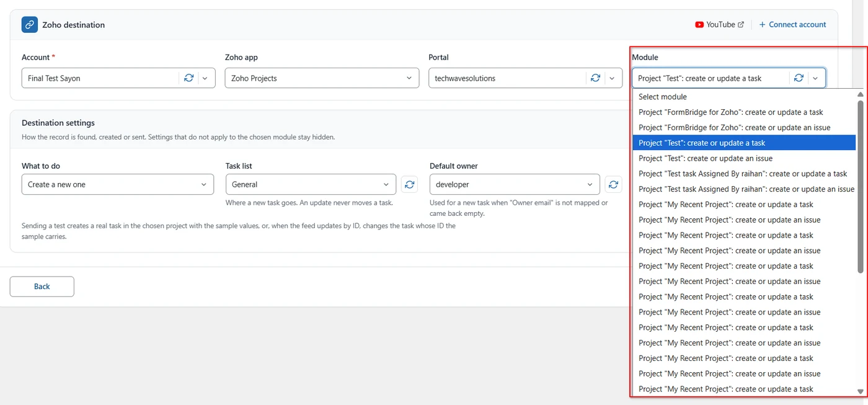Click the Back button
This screenshot has height=405, width=868.
coord(42,287)
